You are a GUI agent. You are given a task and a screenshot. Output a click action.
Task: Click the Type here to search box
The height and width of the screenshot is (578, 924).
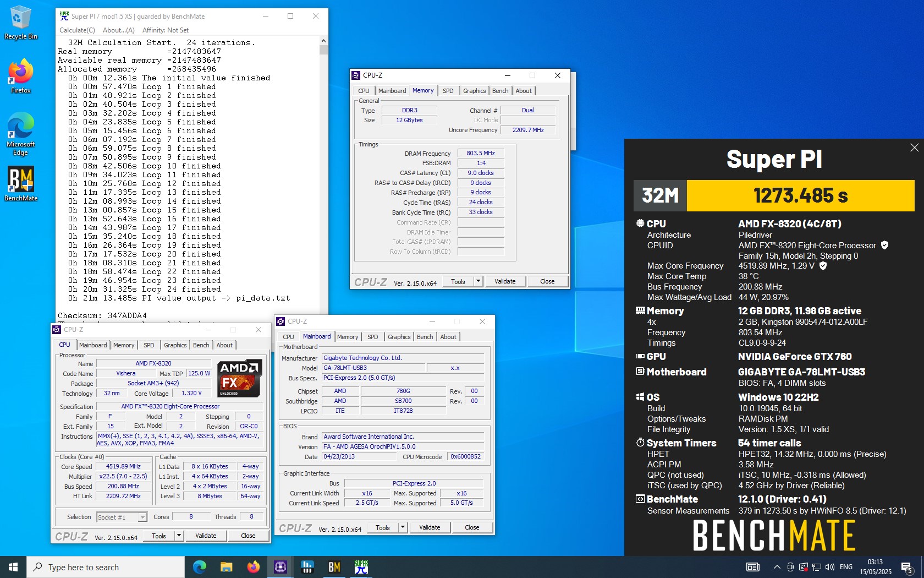point(106,567)
